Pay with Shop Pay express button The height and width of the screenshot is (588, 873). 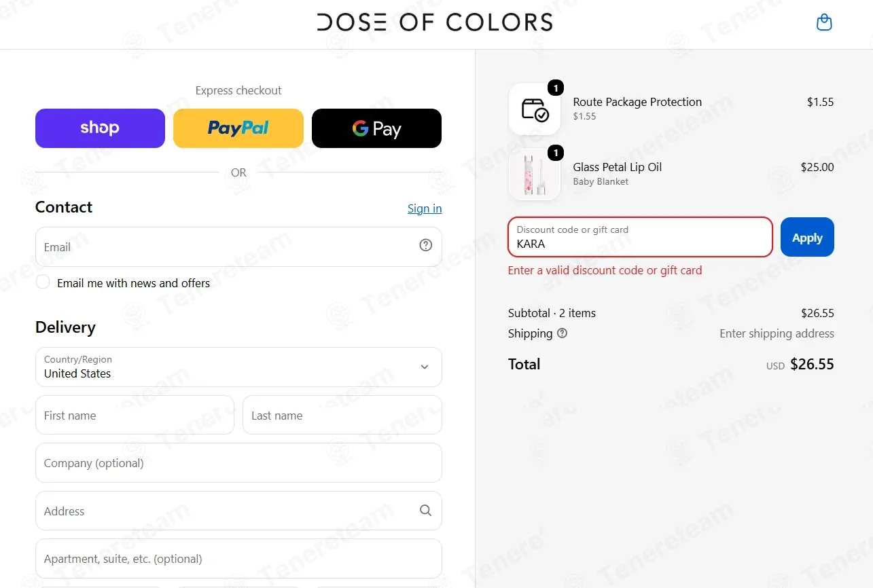pos(100,128)
